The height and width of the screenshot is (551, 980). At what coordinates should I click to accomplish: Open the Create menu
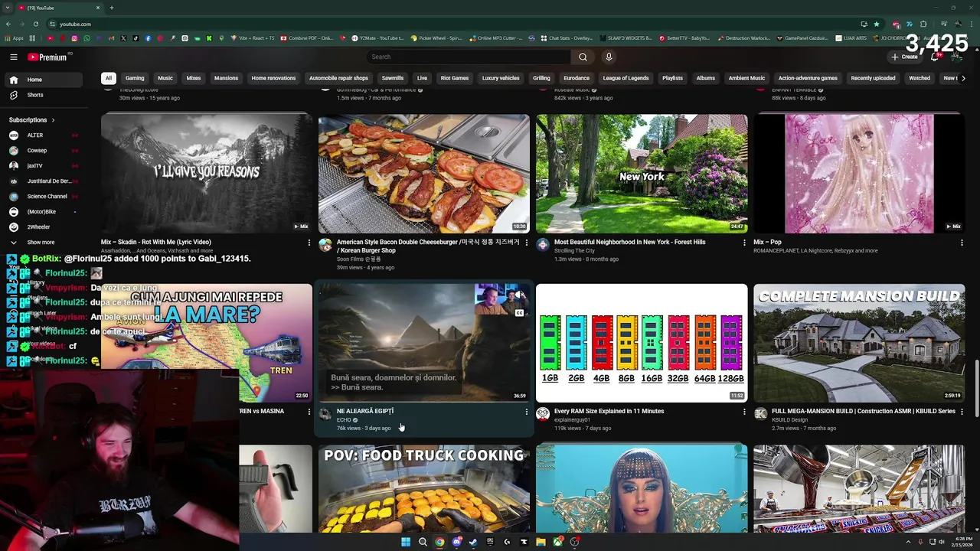point(904,57)
